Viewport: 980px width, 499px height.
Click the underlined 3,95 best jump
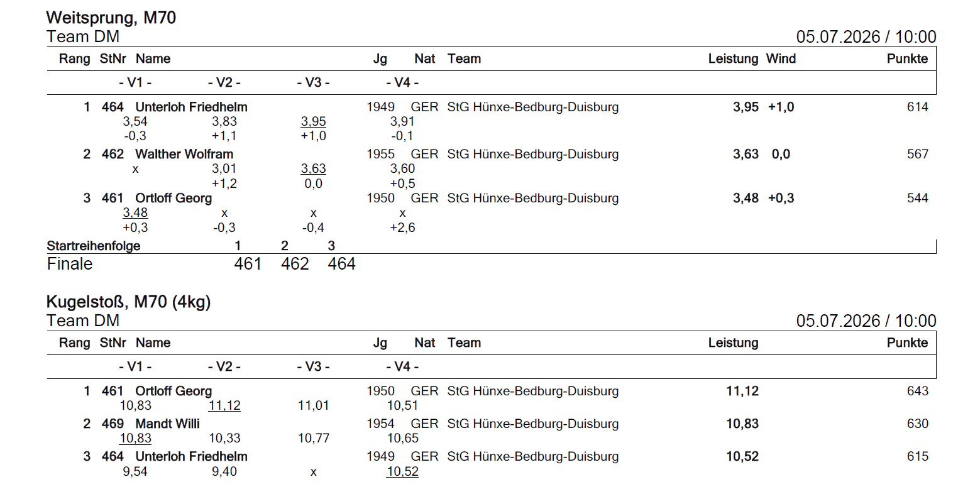tap(313, 121)
